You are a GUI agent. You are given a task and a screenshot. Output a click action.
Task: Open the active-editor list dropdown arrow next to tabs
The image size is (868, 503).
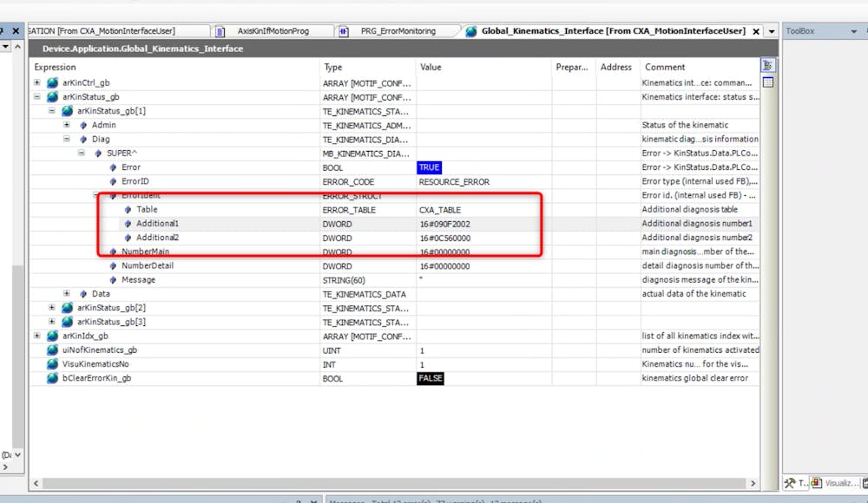click(770, 29)
